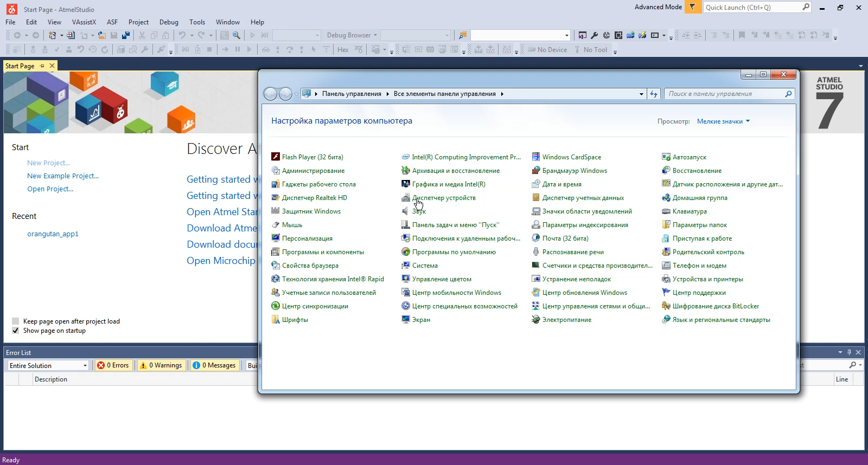Viewport: 868px width, 465px height.
Task: Open Device Programming wrench icon
Action: pos(594,35)
